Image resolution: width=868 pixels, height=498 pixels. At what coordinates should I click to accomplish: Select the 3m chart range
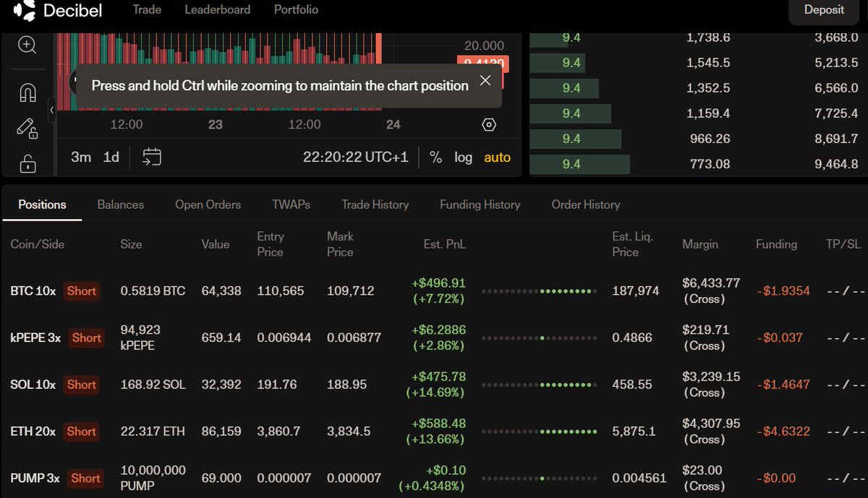[x=81, y=157]
